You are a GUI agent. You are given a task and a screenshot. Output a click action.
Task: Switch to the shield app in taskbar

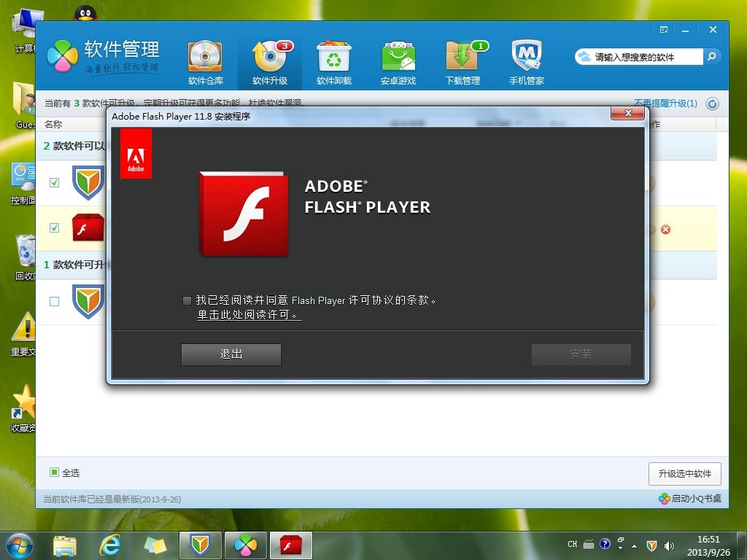tap(201, 545)
